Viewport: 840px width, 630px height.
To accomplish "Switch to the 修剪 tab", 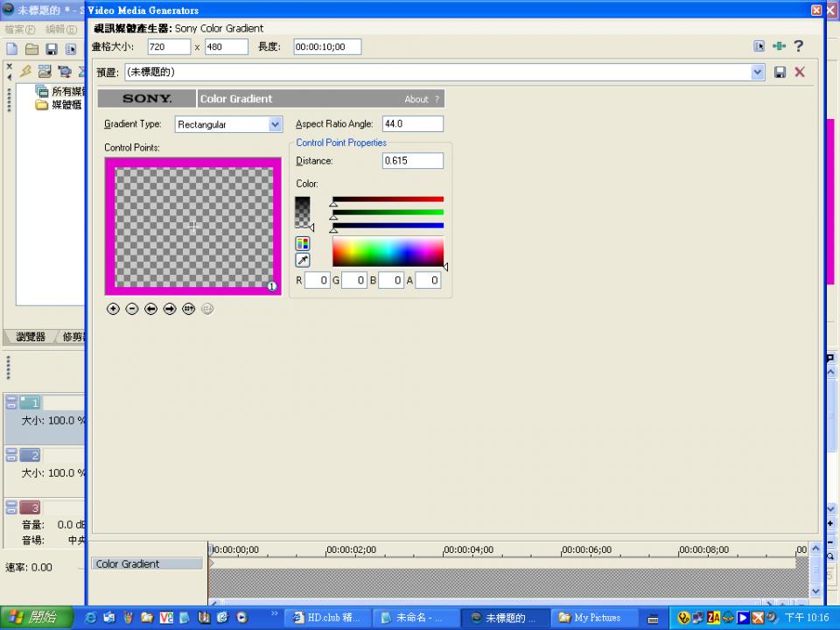I will (x=73, y=336).
